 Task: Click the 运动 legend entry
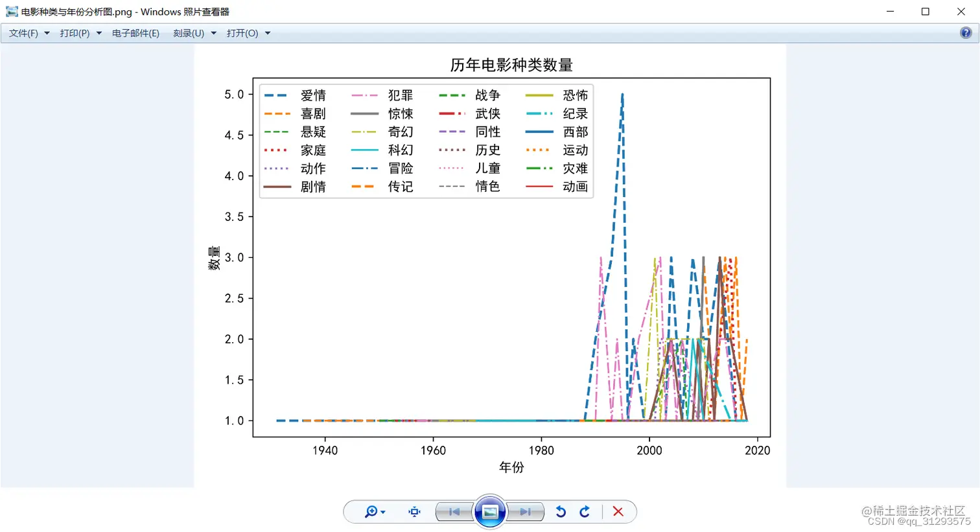(x=557, y=150)
